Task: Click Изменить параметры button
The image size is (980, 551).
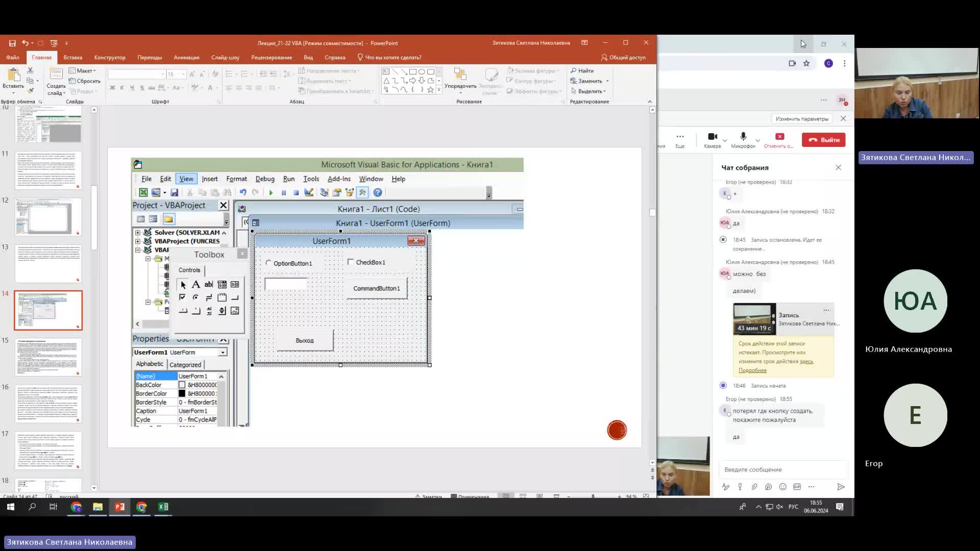Action: [802, 119]
